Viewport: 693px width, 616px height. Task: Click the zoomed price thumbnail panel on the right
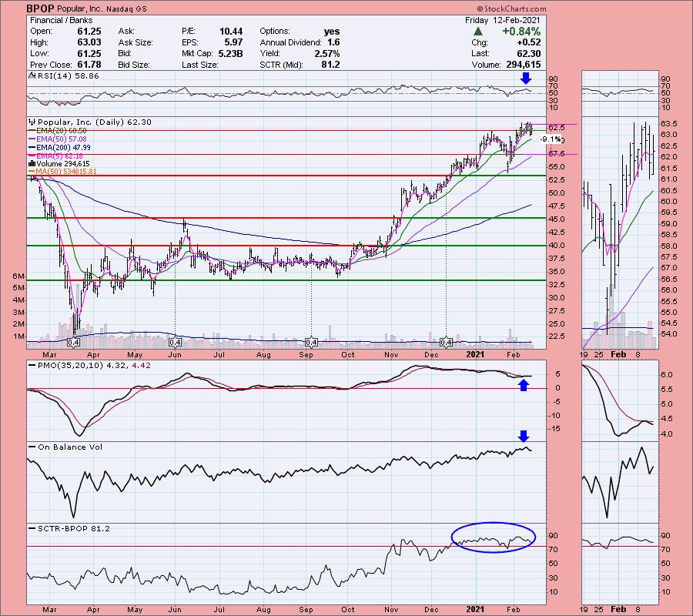[x=620, y=233]
